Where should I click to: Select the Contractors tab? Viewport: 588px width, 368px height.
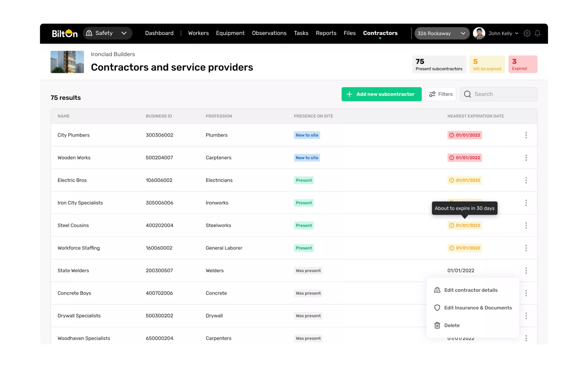tap(380, 33)
